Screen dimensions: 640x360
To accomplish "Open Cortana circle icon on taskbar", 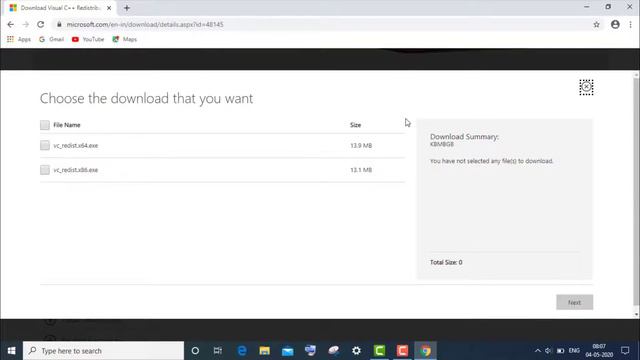I will (x=195, y=351).
